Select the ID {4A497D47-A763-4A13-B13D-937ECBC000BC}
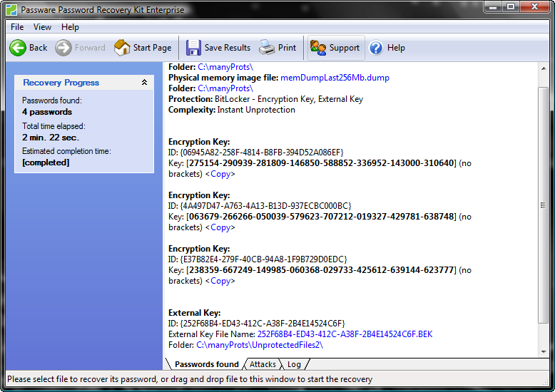555x392 pixels. [265, 206]
